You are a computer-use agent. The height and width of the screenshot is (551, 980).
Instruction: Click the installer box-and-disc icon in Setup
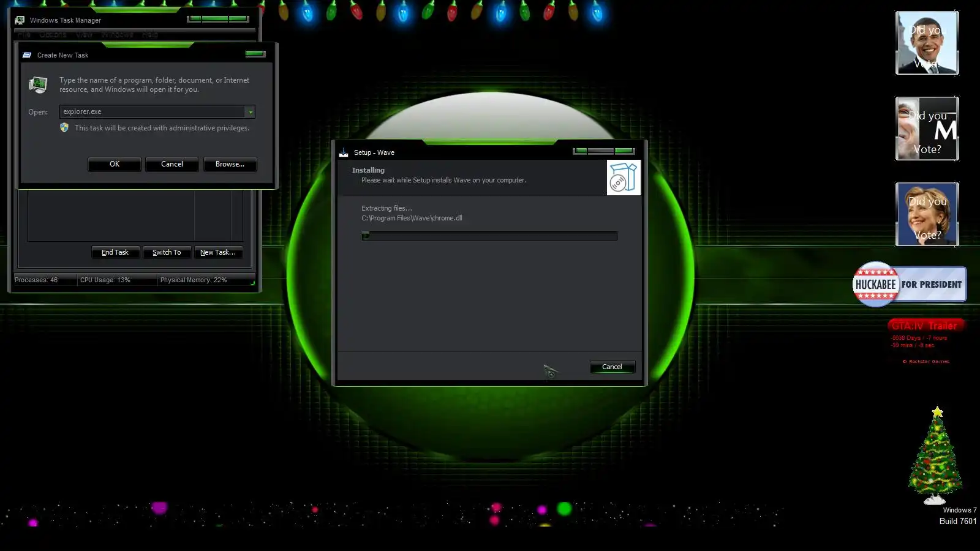point(624,178)
